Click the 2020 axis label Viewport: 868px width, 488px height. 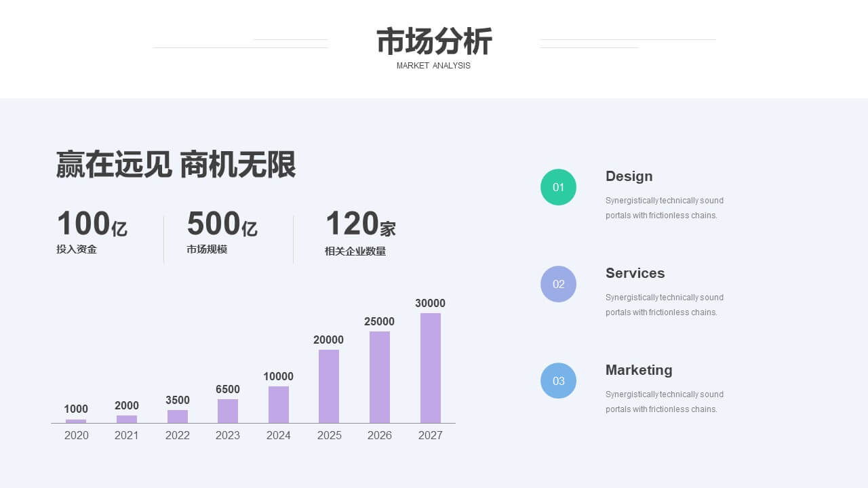[77, 435]
